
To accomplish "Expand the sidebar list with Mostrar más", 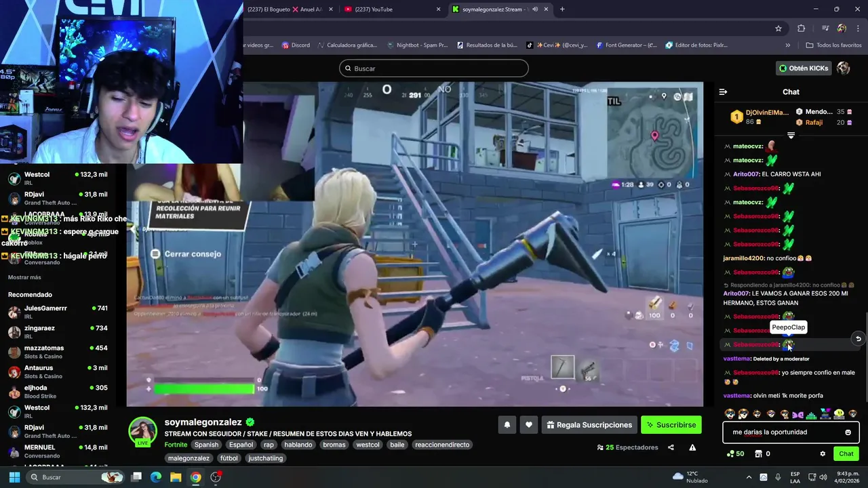I will [24, 277].
